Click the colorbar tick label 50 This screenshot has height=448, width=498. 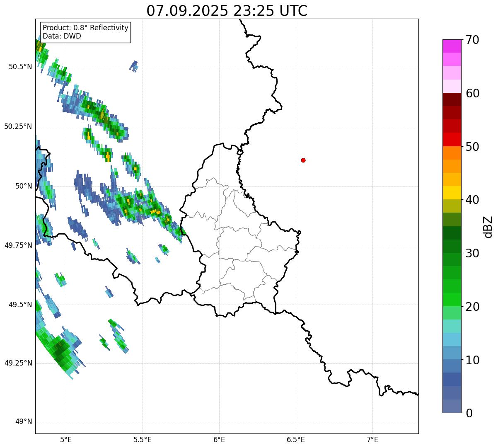472,147
